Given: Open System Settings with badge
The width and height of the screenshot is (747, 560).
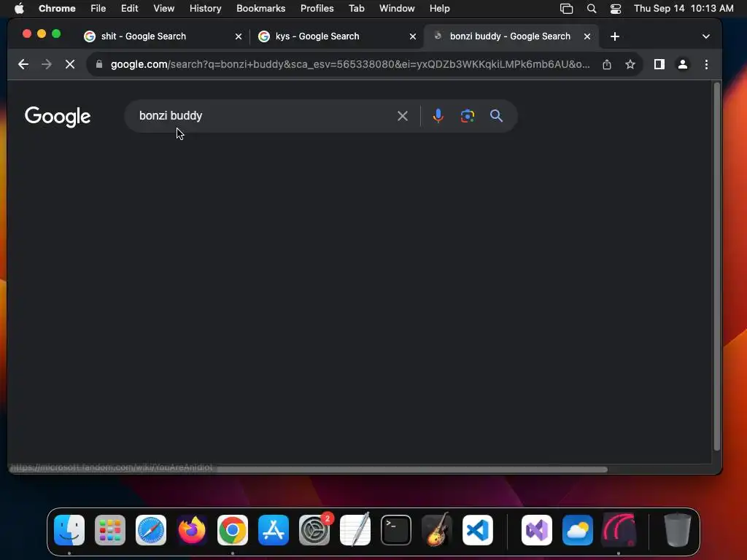Looking at the screenshot, I should tap(314, 530).
